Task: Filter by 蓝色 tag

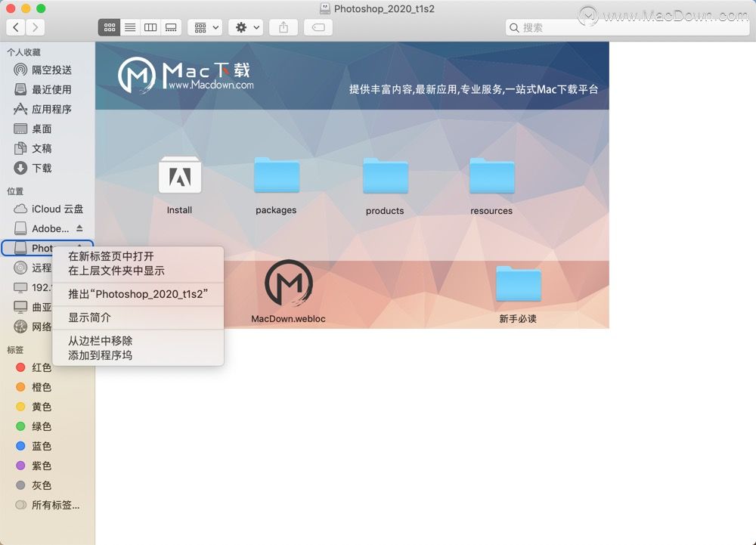Action: [x=47, y=446]
